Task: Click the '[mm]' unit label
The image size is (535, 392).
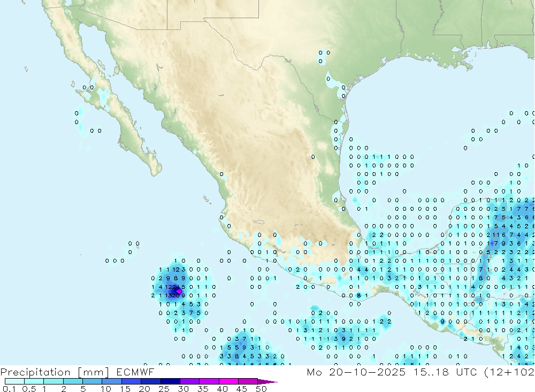Action: point(94,372)
